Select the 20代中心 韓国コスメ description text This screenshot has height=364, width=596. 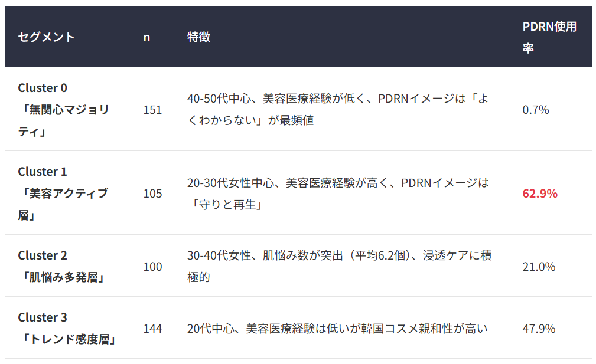337,329
